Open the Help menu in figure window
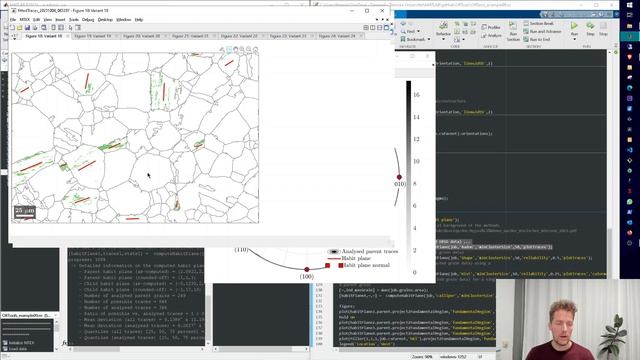The image size is (640, 360). tap(139, 20)
